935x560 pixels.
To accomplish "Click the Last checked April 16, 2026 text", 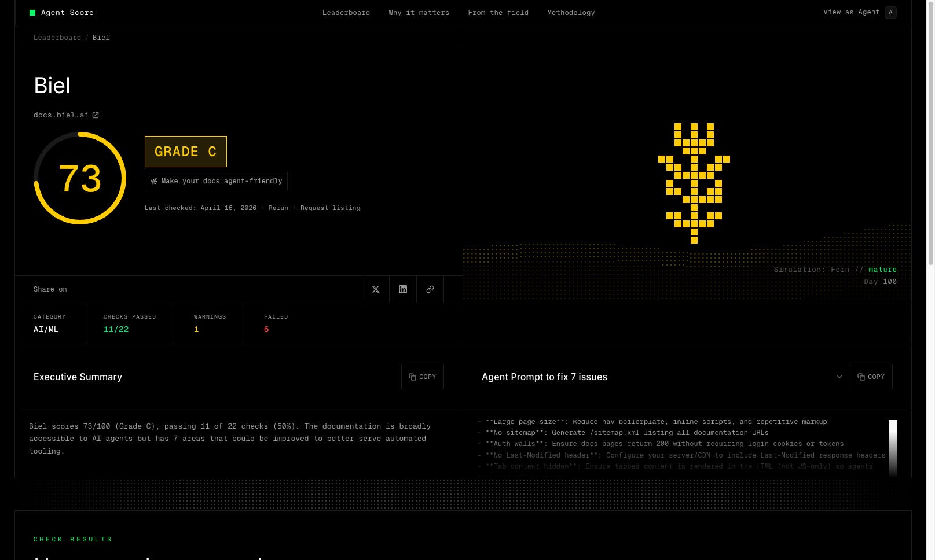I will click(x=200, y=208).
